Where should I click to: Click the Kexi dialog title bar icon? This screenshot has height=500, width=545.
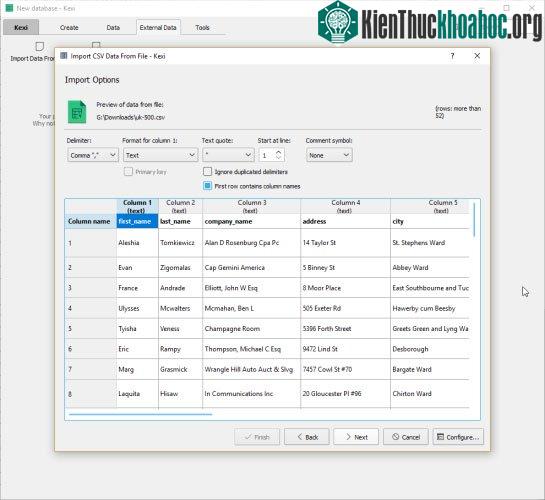pos(64,56)
